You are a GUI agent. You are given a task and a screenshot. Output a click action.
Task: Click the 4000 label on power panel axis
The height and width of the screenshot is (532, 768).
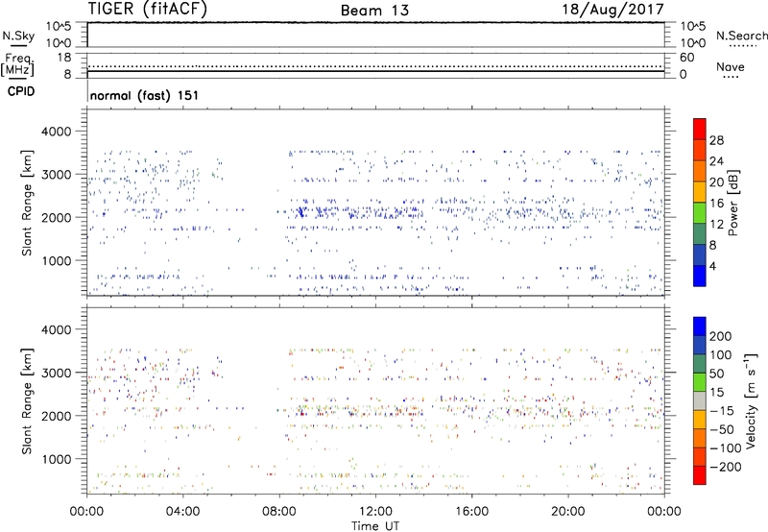[x=56, y=132]
